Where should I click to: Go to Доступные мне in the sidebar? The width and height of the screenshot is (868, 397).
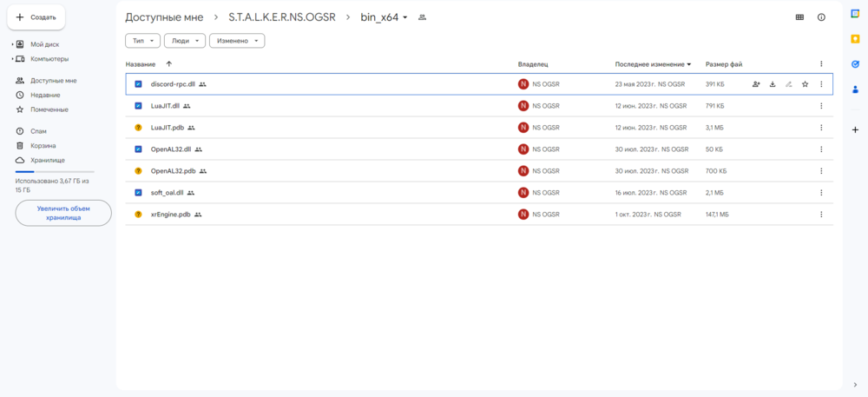(54, 80)
